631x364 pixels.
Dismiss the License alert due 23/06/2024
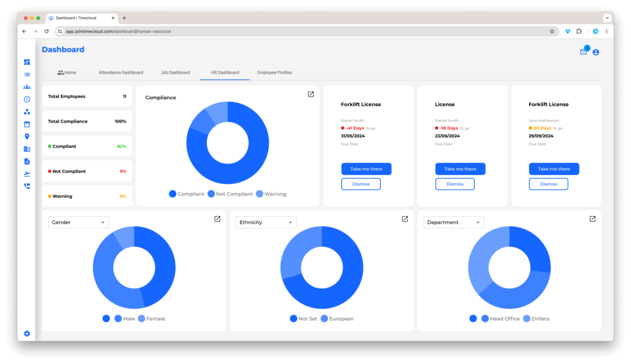click(455, 184)
